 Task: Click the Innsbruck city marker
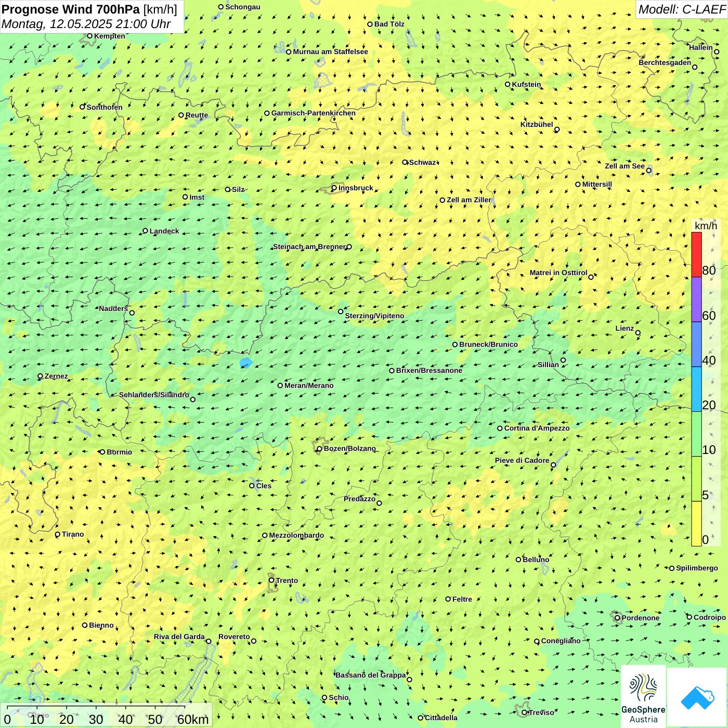tap(334, 188)
